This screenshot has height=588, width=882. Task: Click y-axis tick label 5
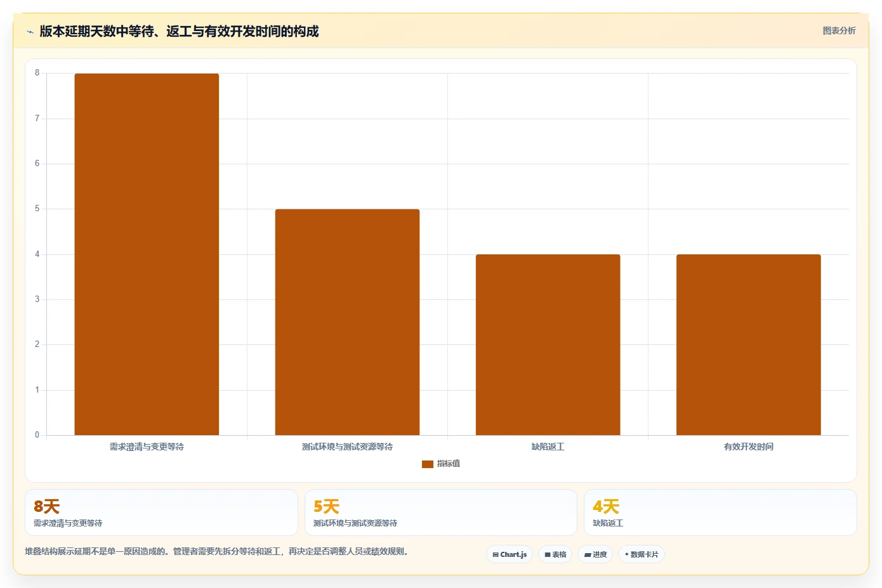coord(37,209)
